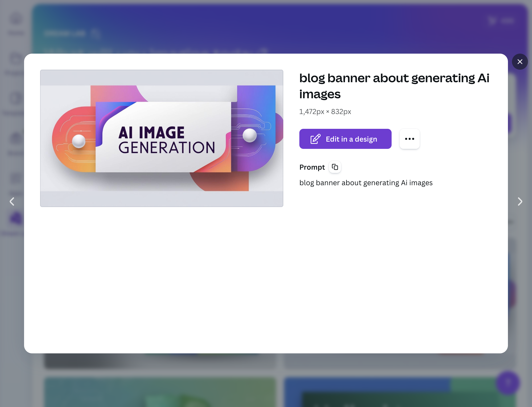Click the Prompt label

pos(312,167)
